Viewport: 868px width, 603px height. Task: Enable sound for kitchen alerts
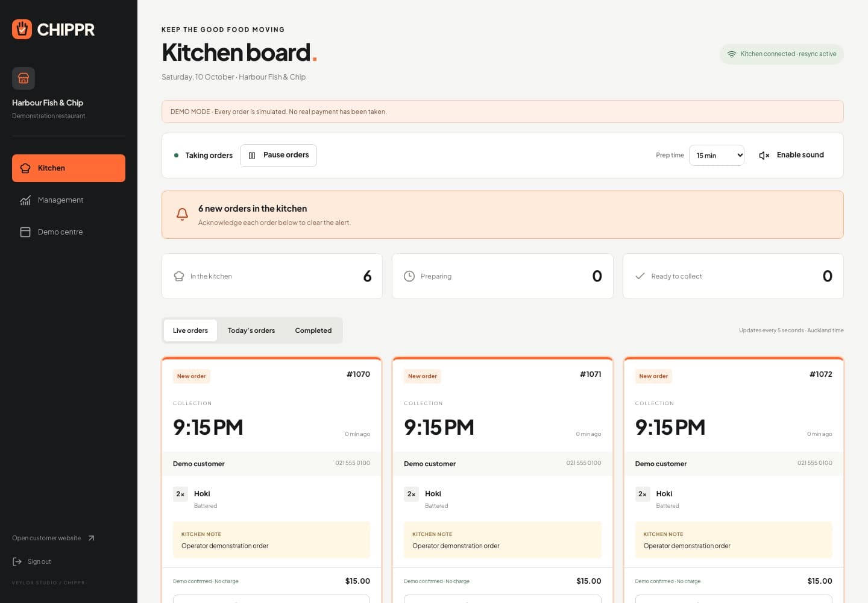(791, 156)
